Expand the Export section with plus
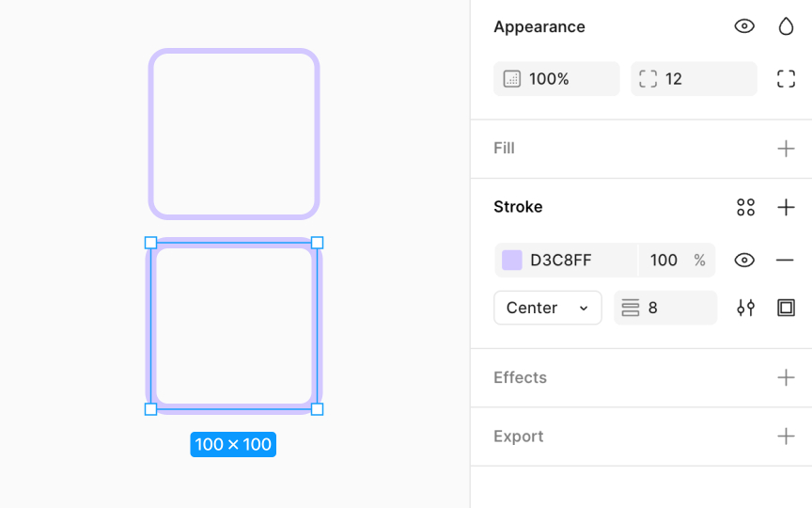Image resolution: width=812 pixels, height=508 pixels. (786, 437)
